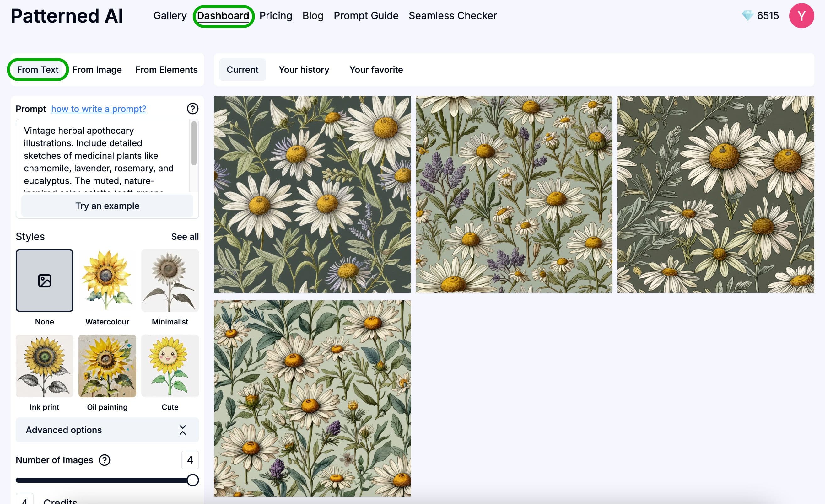Open the Seamless Checker page

click(x=453, y=15)
